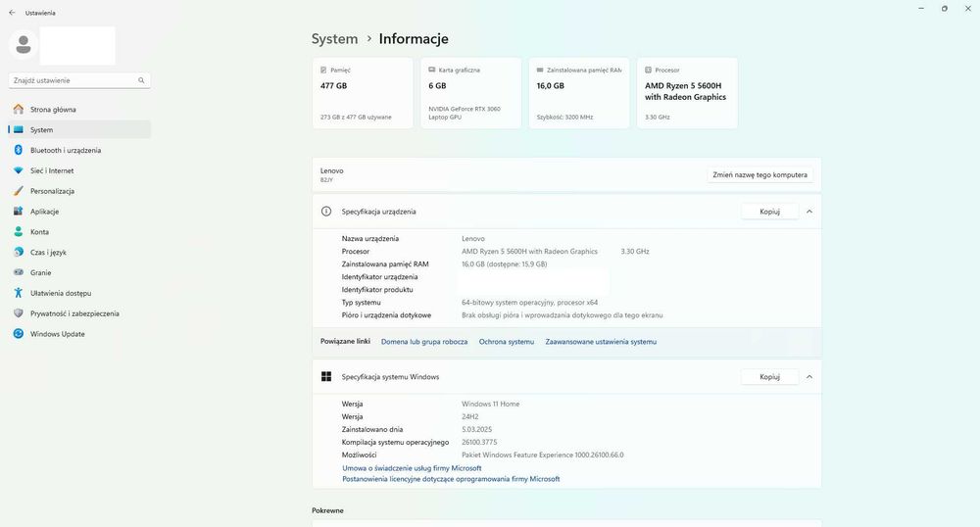Open Zaawansowane ustawienia systemu link
This screenshot has height=527, width=980.
point(601,342)
